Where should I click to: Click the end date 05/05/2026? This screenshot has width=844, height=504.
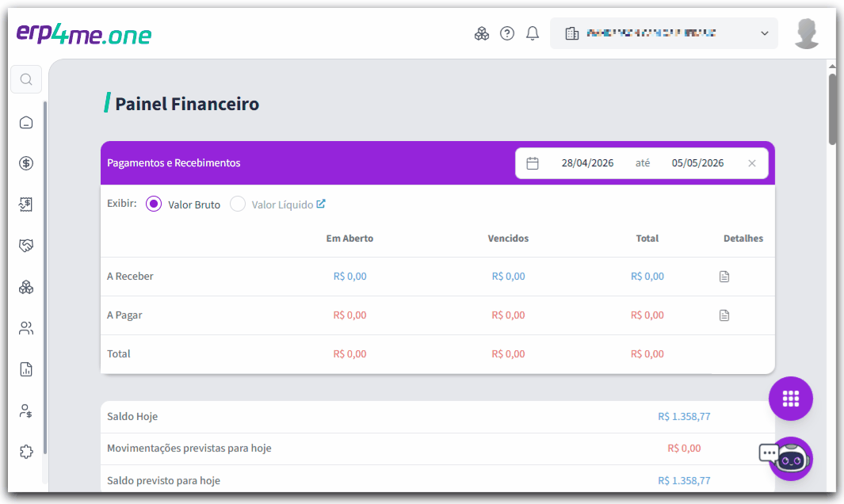coord(697,163)
